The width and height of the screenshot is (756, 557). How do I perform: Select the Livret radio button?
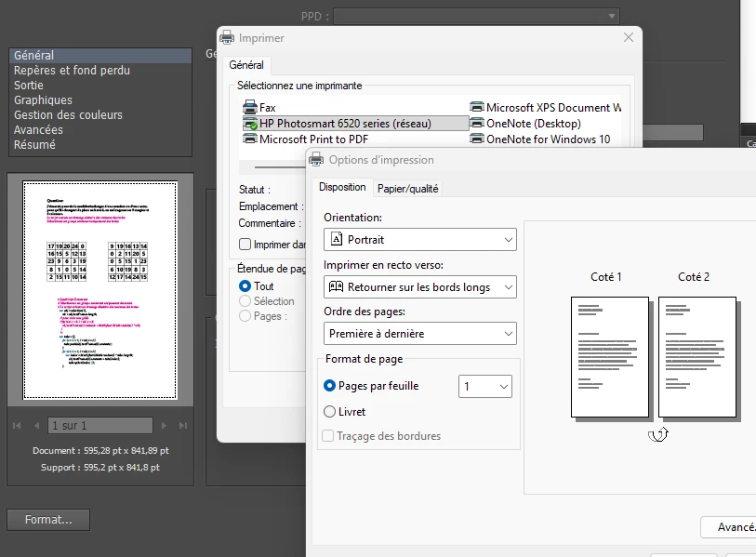[329, 412]
